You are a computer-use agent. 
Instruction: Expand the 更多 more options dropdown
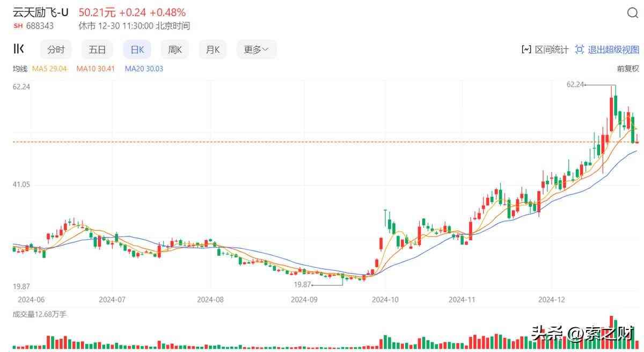click(x=257, y=49)
